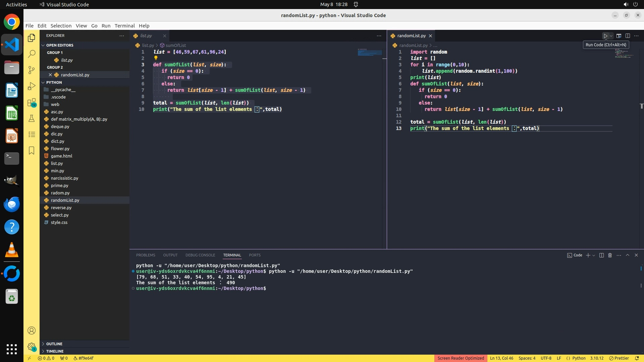Kill terminal with the trash icon

click(x=610, y=255)
